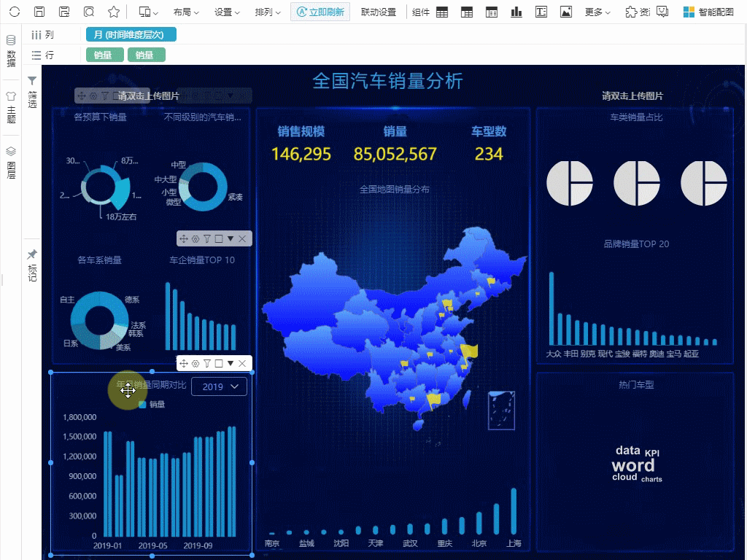The image size is (747, 560).
Task: Click the 品牌销量TOP 20 chart title
Action: (636, 244)
